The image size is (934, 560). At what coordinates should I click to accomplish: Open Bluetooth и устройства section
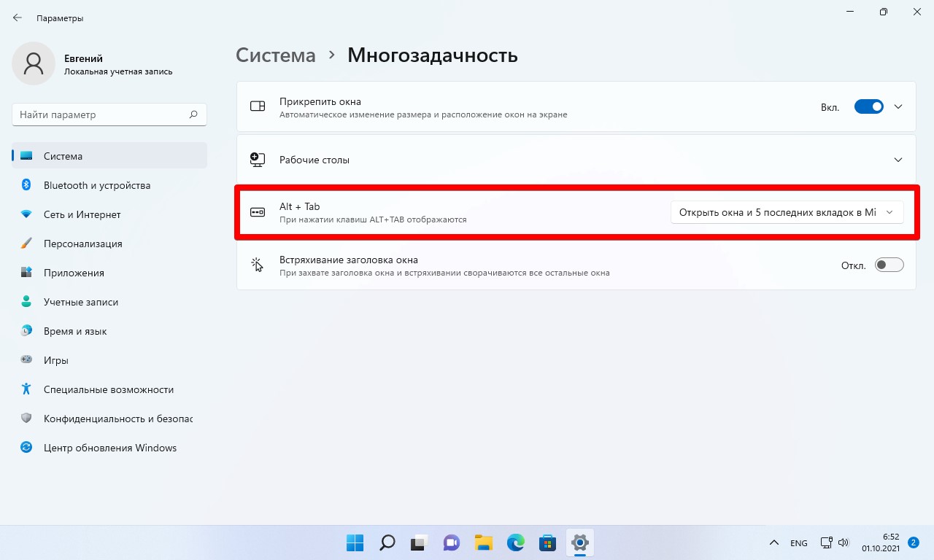pos(109,185)
